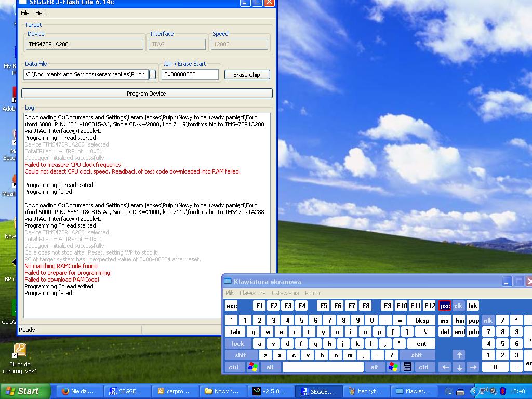Click the brk key on the on-screen keyboard

tap(473, 305)
